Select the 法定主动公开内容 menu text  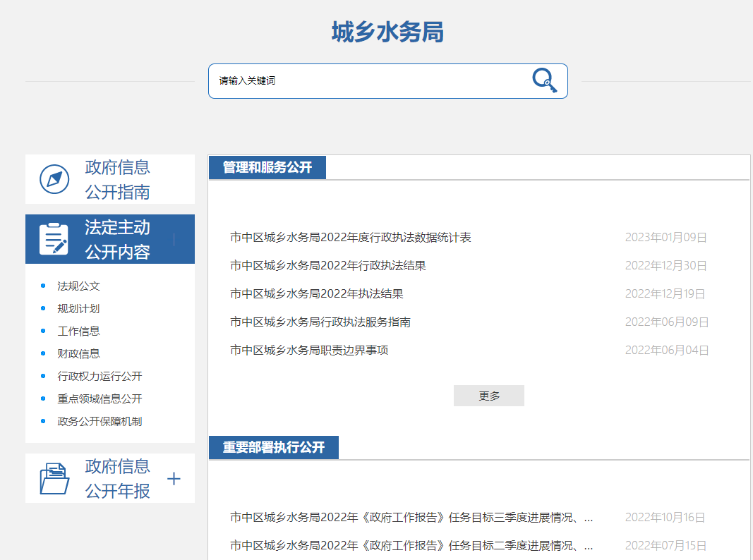pos(118,240)
